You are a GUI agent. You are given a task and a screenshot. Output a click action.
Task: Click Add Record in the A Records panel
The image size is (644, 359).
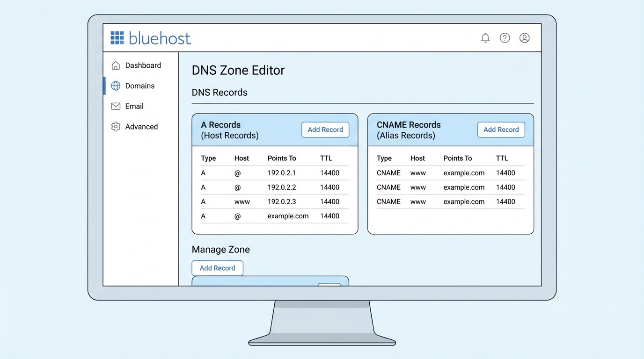[x=325, y=129]
